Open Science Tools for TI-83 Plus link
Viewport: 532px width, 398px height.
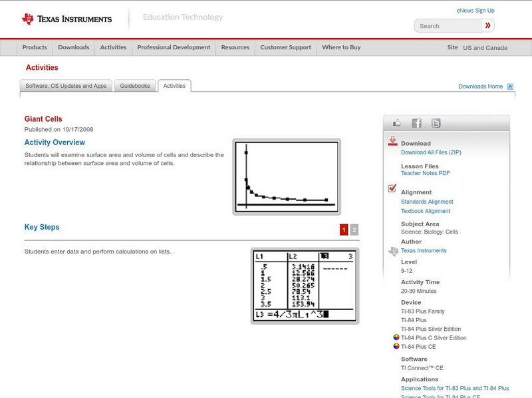pos(455,388)
